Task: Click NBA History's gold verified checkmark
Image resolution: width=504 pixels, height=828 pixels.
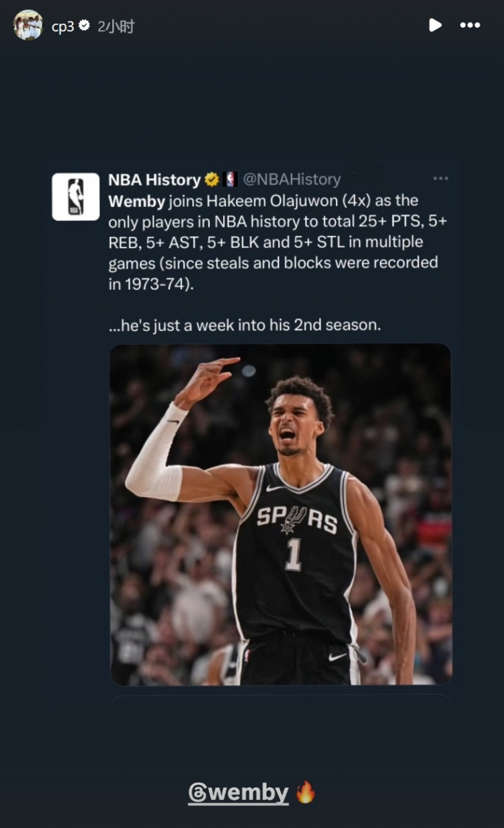Action: pyautogui.click(x=212, y=180)
